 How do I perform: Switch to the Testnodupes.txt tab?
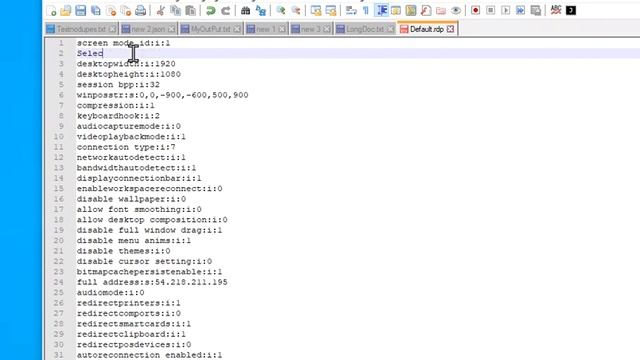click(x=81, y=29)
